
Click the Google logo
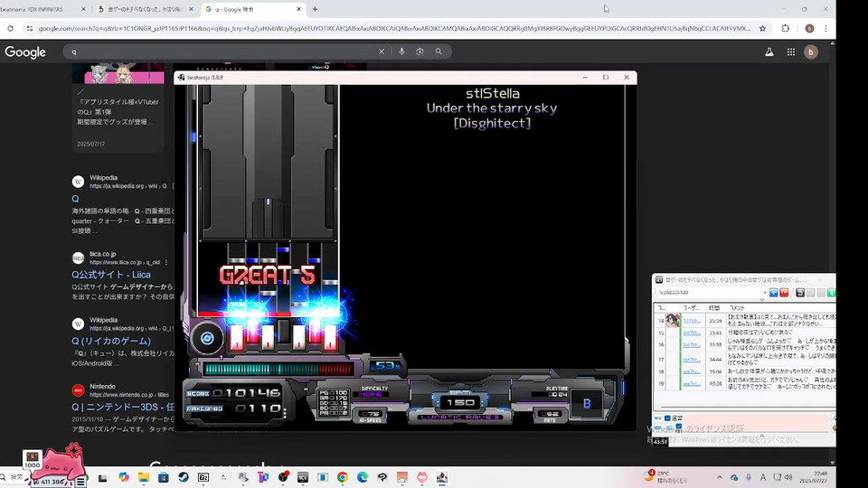[x=25, y=52]
